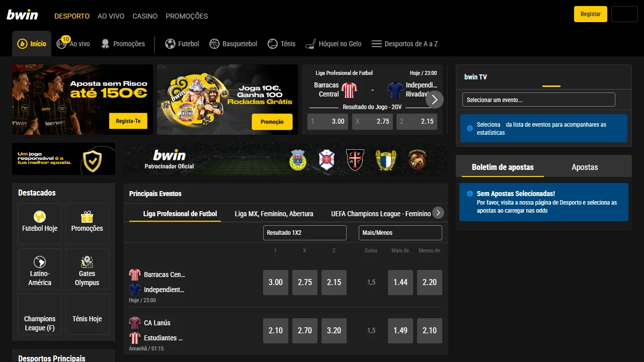Click the black-and-red shield crest in banner
This screenshot has width=644, height=362.
355,160
